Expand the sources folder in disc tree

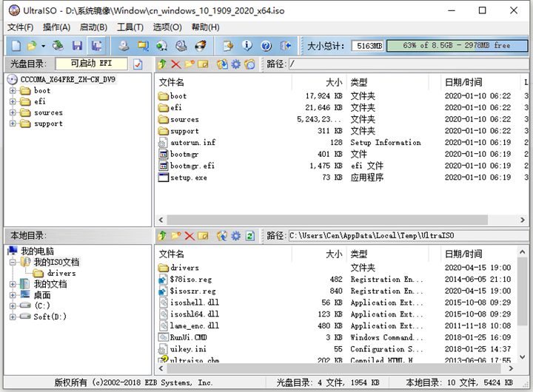pyautogui.click(x=13, y=112)
